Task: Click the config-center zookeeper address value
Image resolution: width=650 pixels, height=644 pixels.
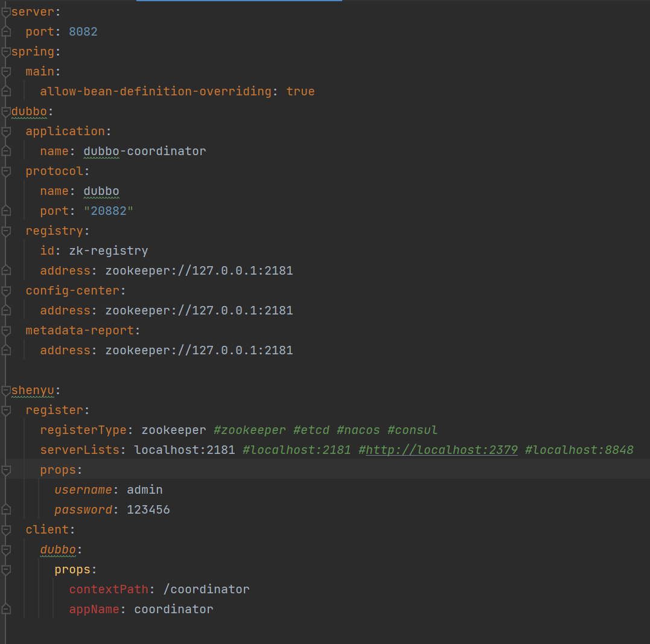Action: click(x=199, y=311)
